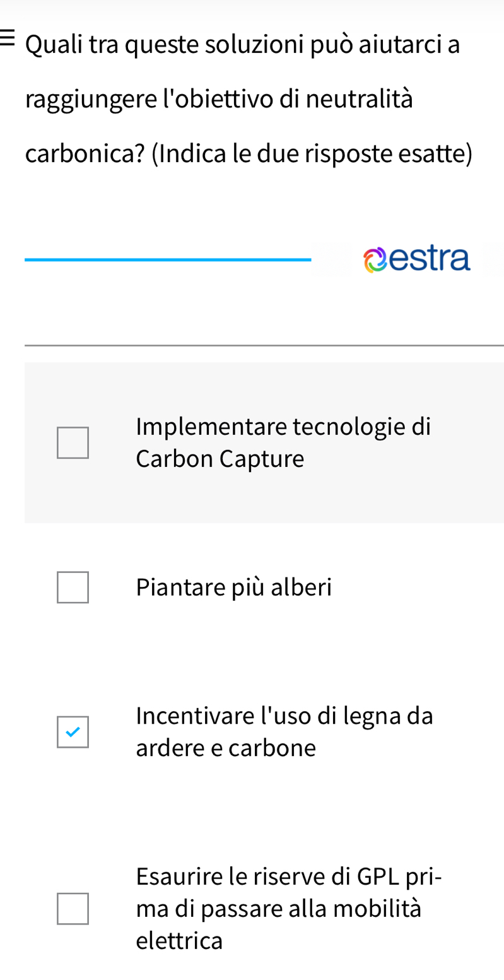Click 'Incentivare l'uso di legna da' label

284,716
